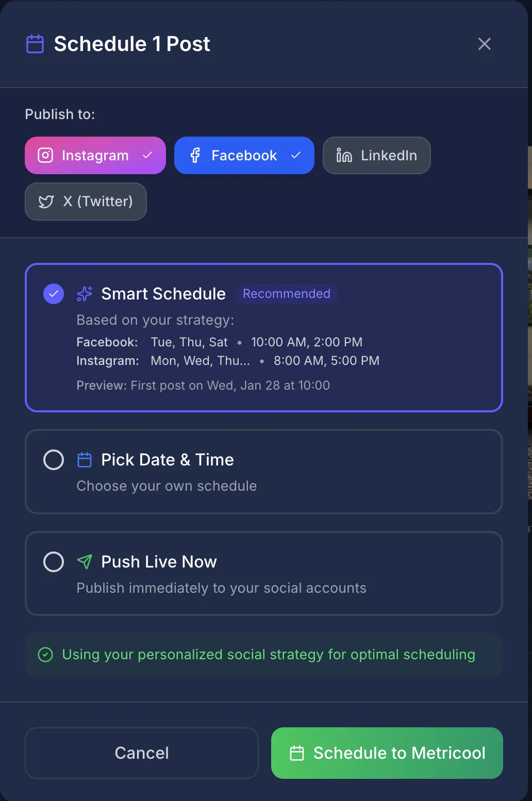Image resolution: width=532 pixels, height=801 pixels.
Task: Click the calendar icon in the dialog title
Action: 34,44
